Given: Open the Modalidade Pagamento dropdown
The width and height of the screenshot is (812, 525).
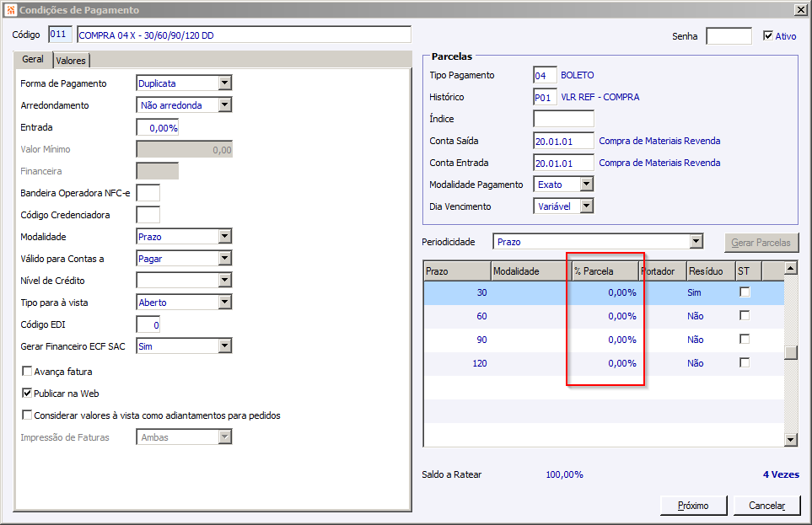Looking at the screenshot, I should point(586,184).
